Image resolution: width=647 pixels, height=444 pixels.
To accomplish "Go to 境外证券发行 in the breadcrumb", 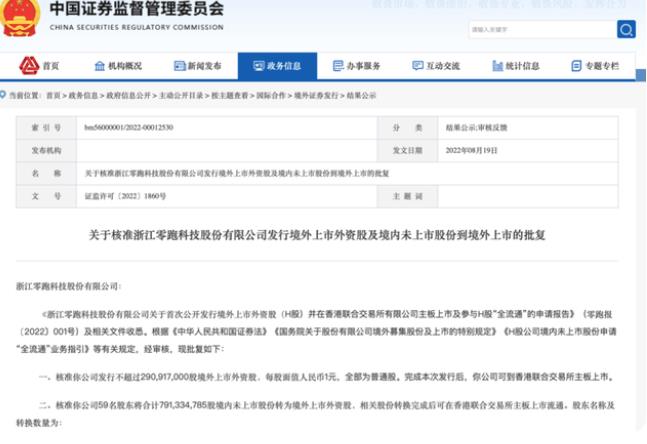I will click(x=316, y=95).
